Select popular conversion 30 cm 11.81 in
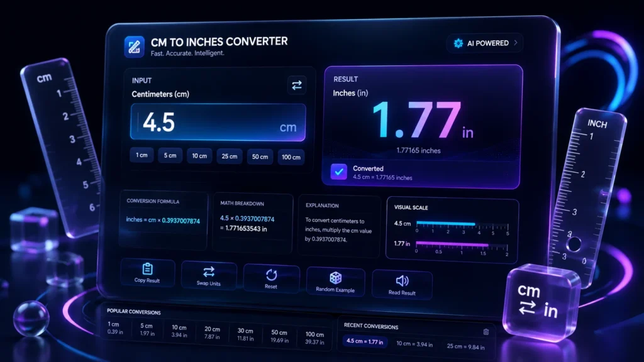Image resolution: width=644 pixels, height=362 pixels. pyautogui.click(x=245, y=334)
